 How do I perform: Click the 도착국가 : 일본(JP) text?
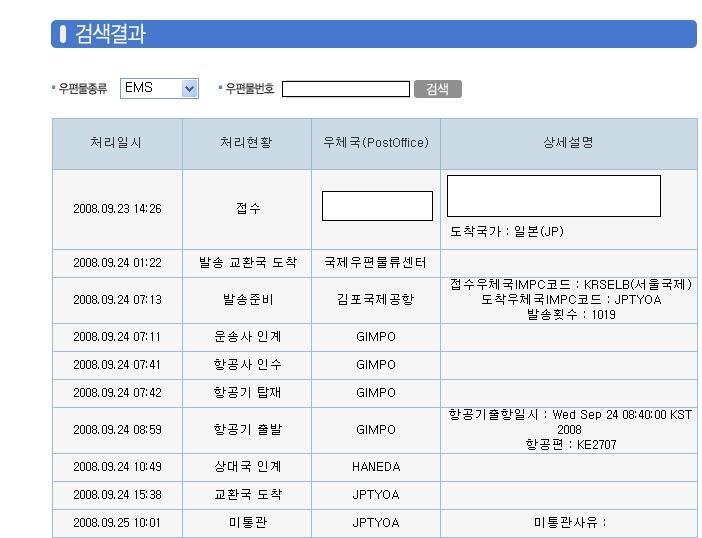pos(507,231)
